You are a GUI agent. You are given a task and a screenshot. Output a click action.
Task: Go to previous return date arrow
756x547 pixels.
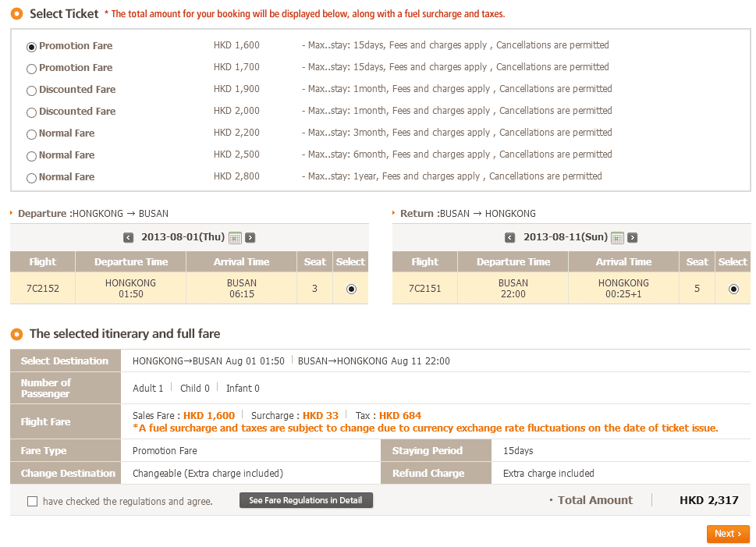pyautogui.click(x=510, y=238)
